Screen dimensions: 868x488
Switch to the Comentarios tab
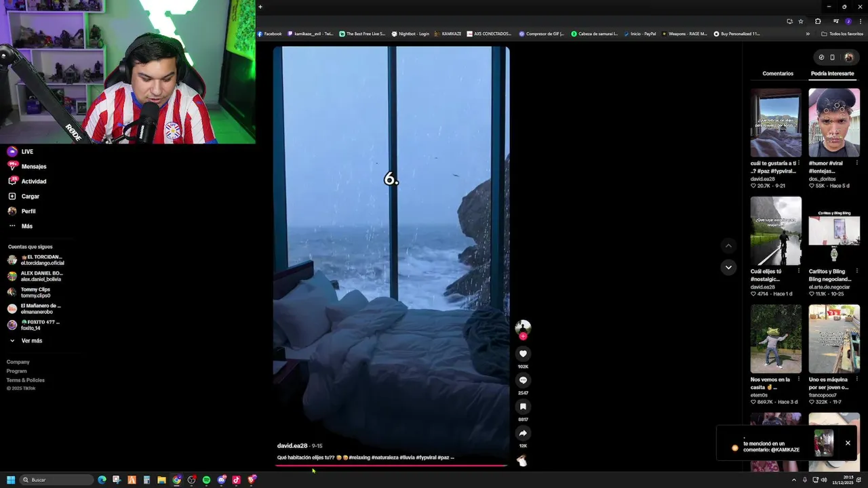pyautogui.click(x=778, y=73)
